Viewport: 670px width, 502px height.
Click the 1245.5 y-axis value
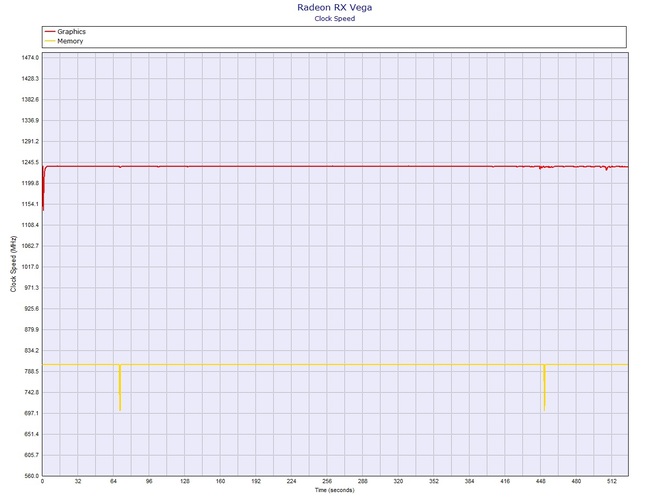[x=30, y=162]
